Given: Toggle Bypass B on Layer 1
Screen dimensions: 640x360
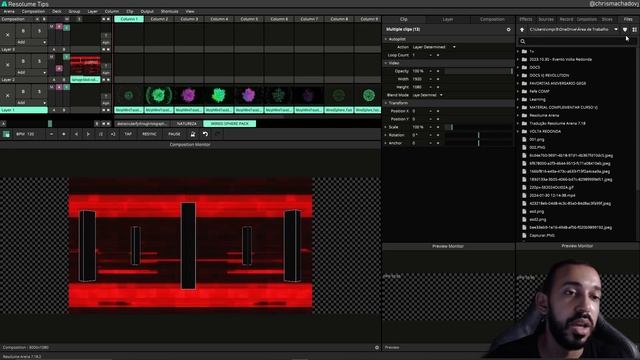Looking at the screenshot, I should coord(23,91).
